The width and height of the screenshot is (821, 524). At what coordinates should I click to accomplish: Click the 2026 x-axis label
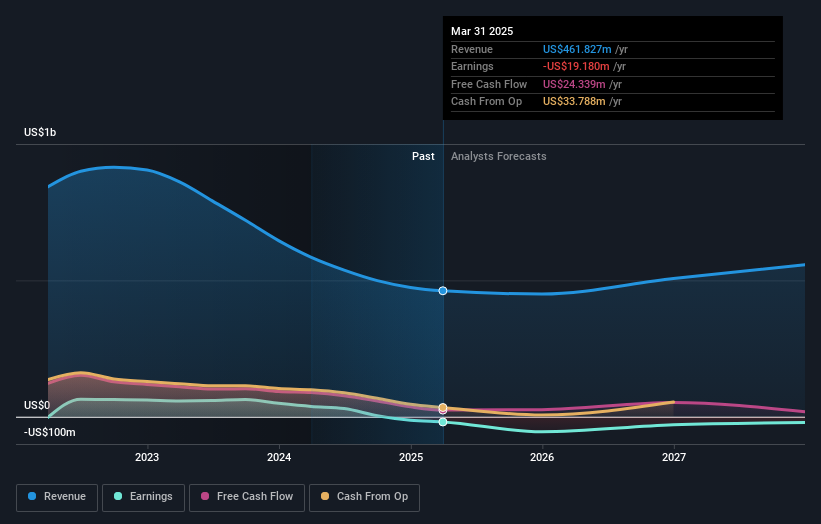tap(542, 457)
